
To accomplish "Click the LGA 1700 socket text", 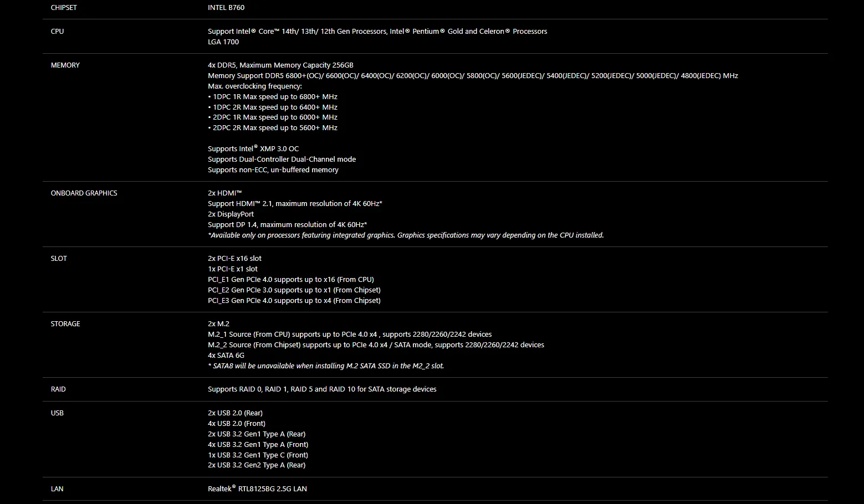I will coord(223,42).
